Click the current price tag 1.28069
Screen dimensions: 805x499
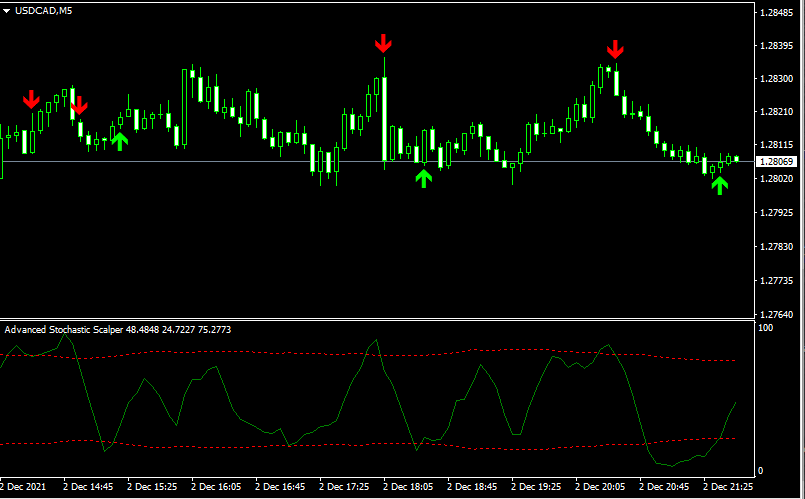coord(778,162)
